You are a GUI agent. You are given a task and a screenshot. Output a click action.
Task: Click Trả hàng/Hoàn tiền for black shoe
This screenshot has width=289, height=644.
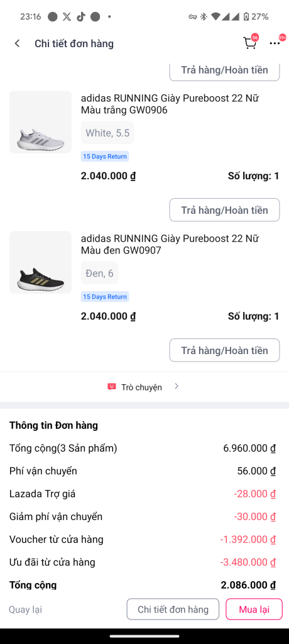(224, 350)
